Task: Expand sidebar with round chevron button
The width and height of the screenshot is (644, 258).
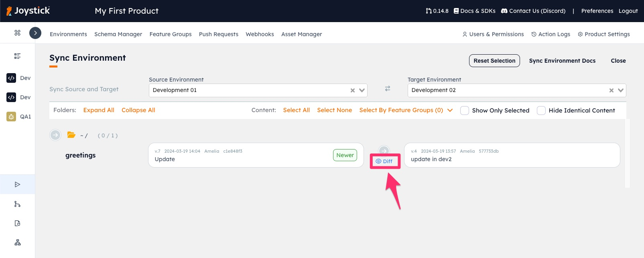Action: coord(35,33)
